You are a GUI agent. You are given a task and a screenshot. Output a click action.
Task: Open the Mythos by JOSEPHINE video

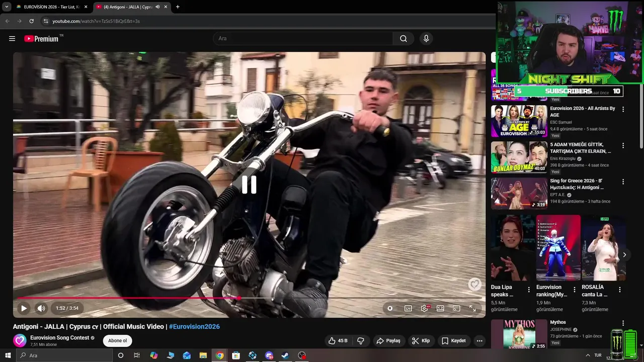[519, 334]
